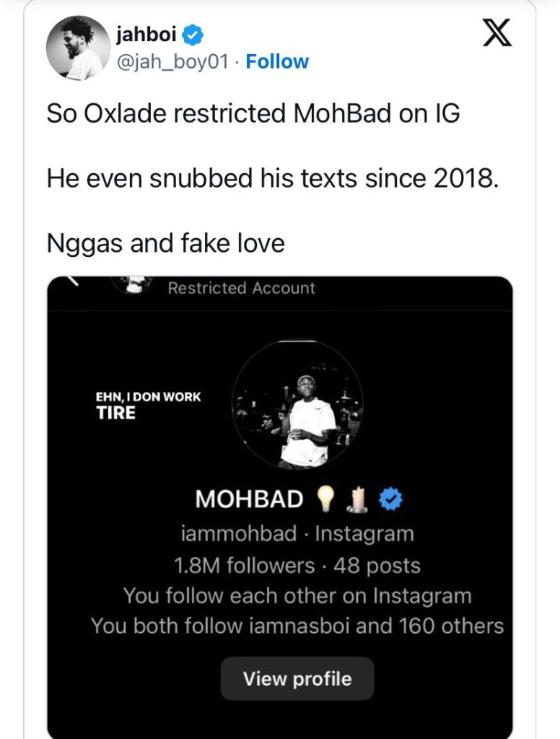Click jahboi's blue verified badge
This screenshot has height=739, width=560.
point(193,34)
